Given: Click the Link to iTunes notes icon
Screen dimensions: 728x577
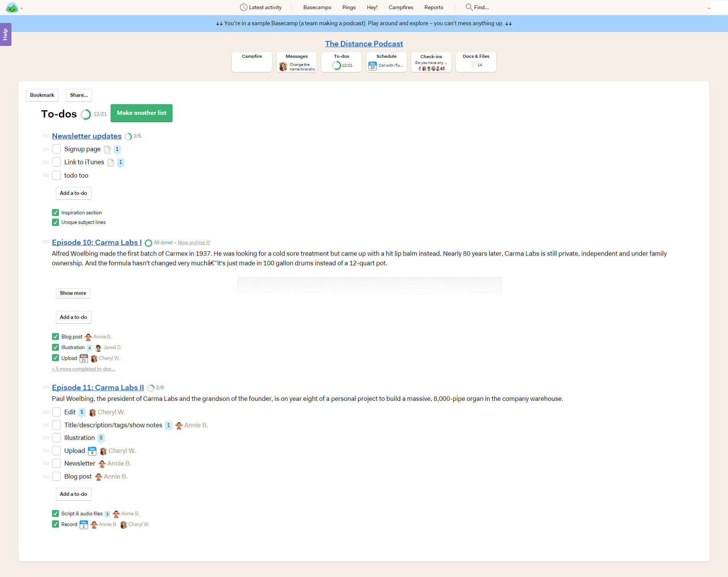Looking at the screenshot, I should click(111, 162).
